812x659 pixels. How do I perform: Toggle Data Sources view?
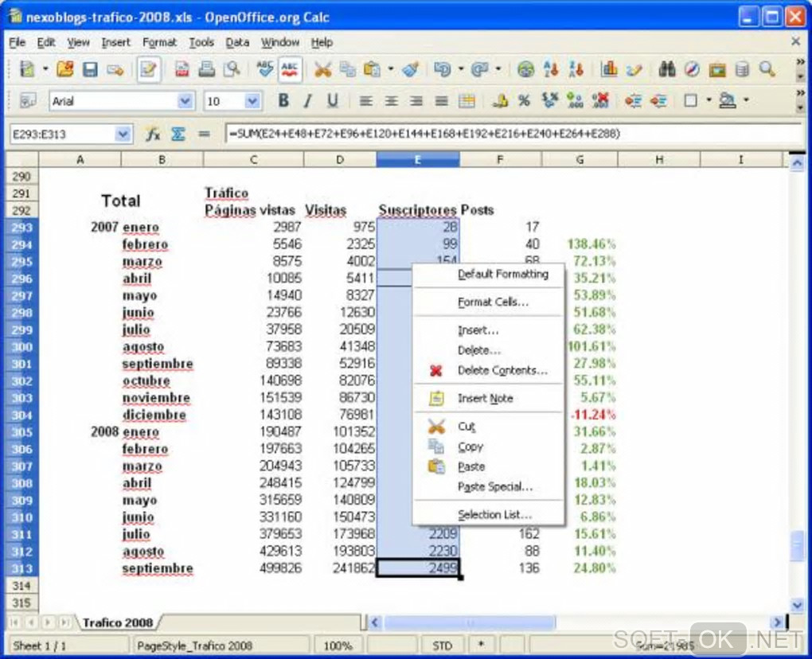pos(742,69)
